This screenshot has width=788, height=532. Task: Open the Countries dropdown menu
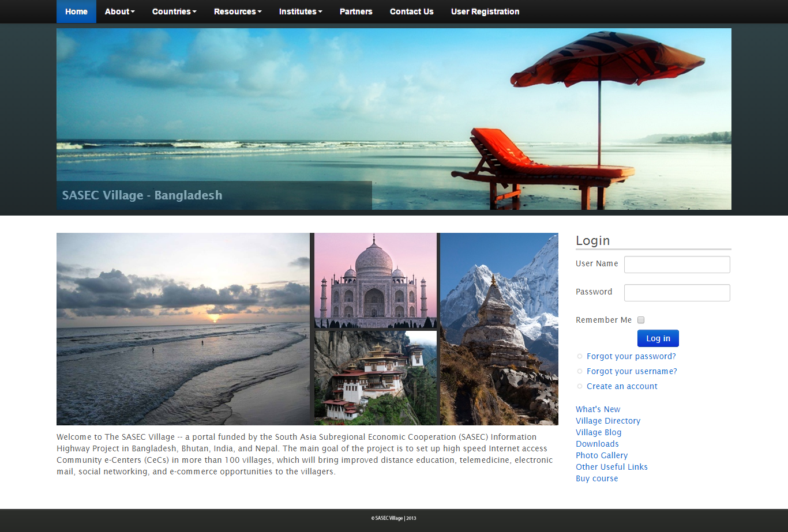point(174,12)
